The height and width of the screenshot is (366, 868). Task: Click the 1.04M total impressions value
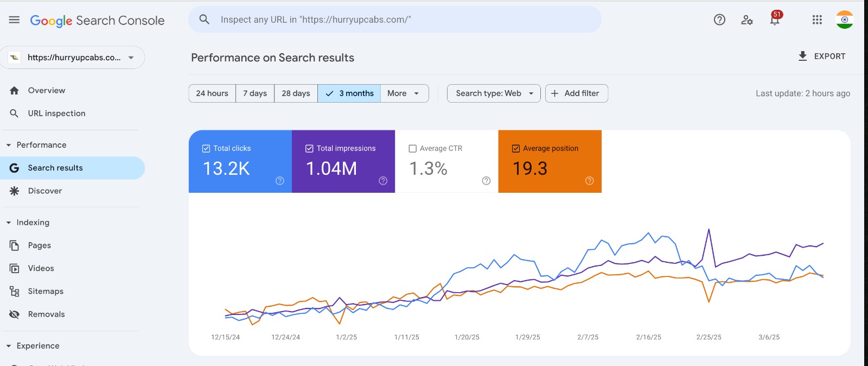click(x=331, y=169)
